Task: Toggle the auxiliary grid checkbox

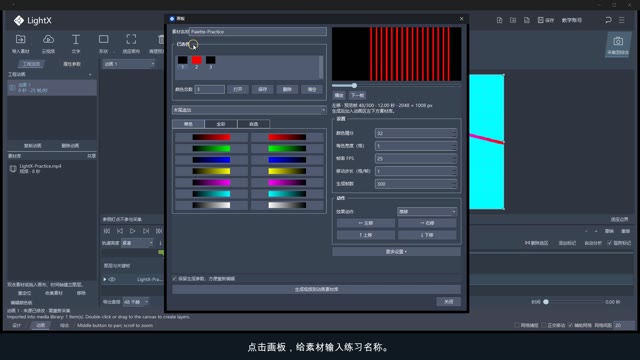Action: (x=570, y=325)
